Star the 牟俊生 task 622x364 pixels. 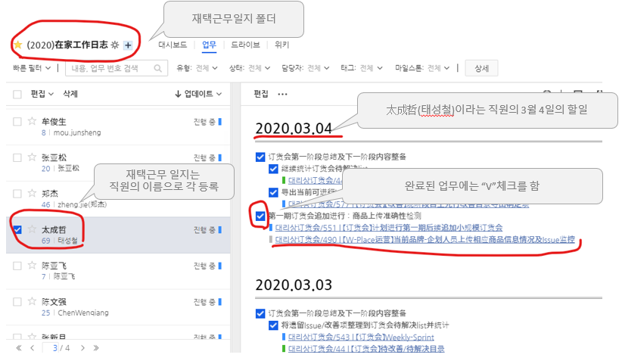click(32, 121)
